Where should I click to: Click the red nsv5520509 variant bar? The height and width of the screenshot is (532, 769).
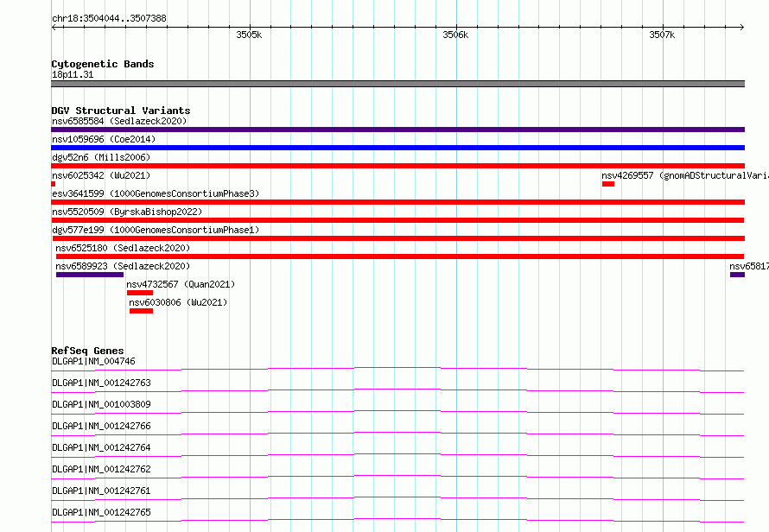click(397, 220)
